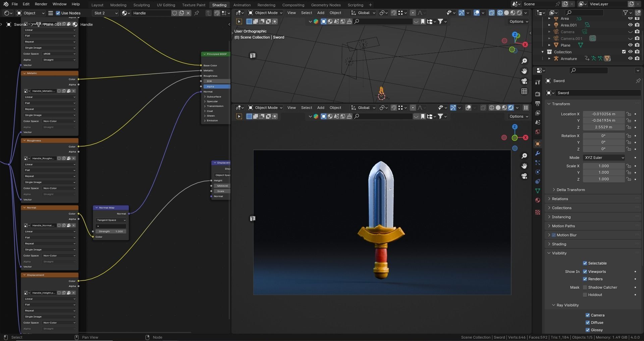Screen dimensions: 644x341
Task: Open the Object Constraints properties tab
Action: click(x=538, y=181)
